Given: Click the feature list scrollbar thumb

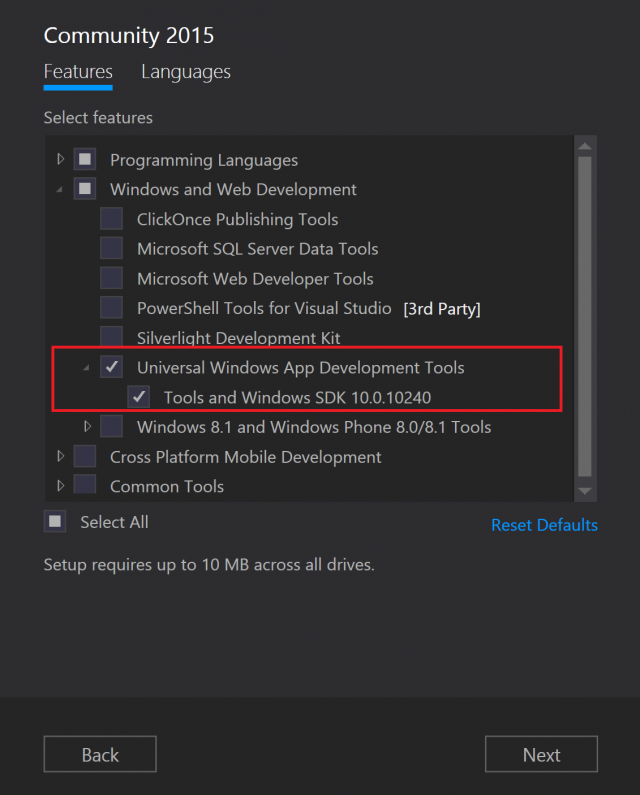Looking at the screenshot, I should coord(585,316).
